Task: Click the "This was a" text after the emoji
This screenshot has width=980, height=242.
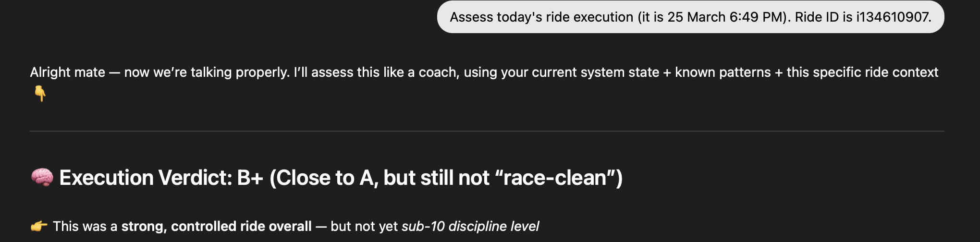Action: (85, 226)
